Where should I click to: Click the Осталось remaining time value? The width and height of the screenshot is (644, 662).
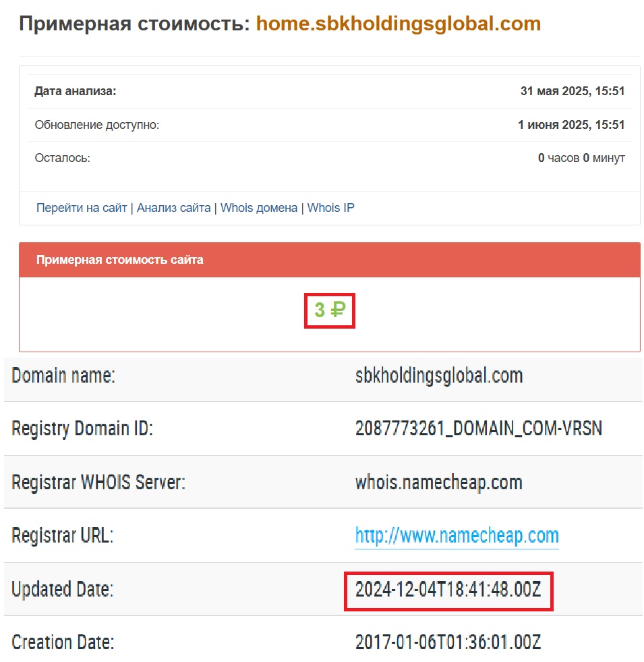581,157
